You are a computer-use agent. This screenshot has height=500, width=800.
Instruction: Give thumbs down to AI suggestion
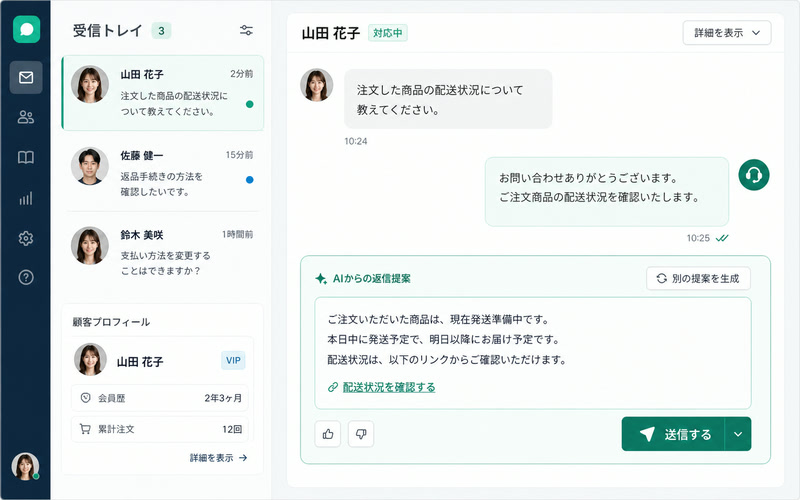(361, 434)
